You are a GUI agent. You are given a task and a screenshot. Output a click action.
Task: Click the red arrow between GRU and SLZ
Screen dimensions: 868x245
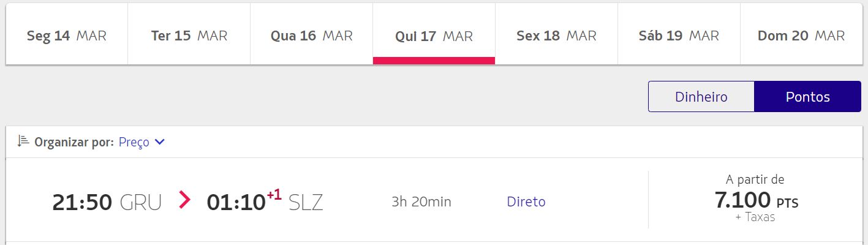(x=184, y=200)
